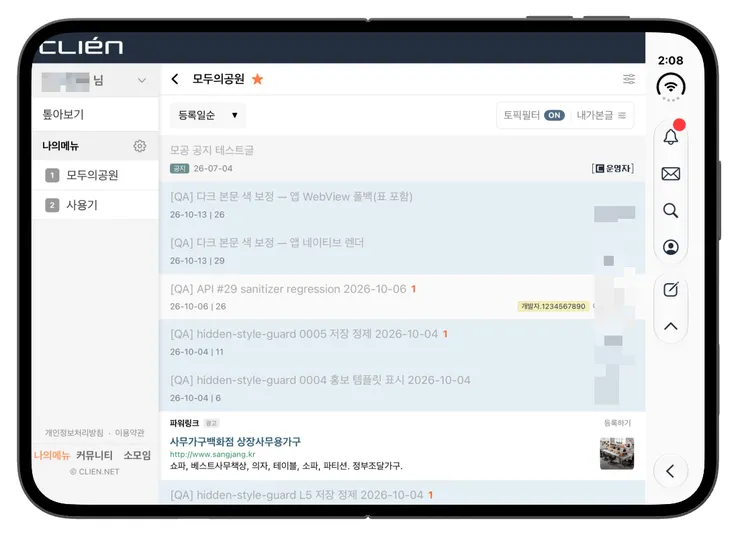Expand the user account dropdown chevron

(142, 80)
